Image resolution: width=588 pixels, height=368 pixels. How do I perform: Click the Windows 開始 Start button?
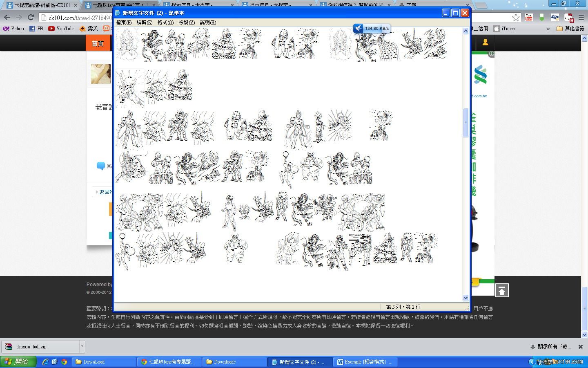pos(18,361)
